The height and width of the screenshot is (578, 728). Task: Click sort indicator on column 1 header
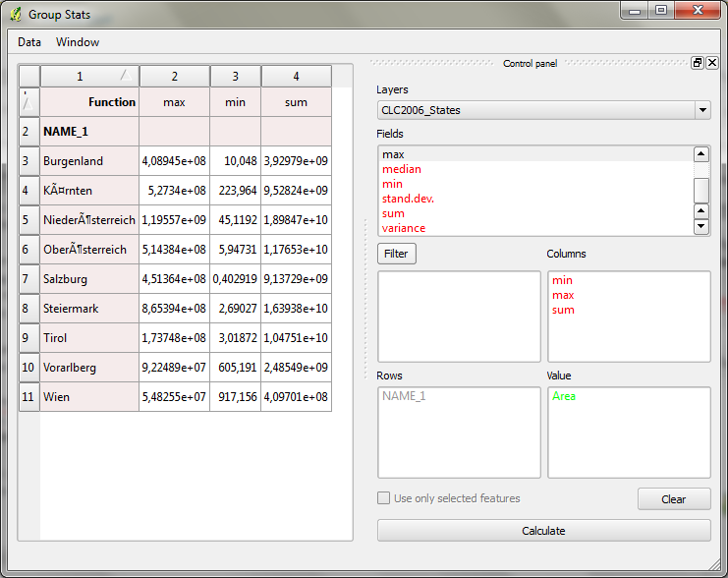click(x=125, y=76)
